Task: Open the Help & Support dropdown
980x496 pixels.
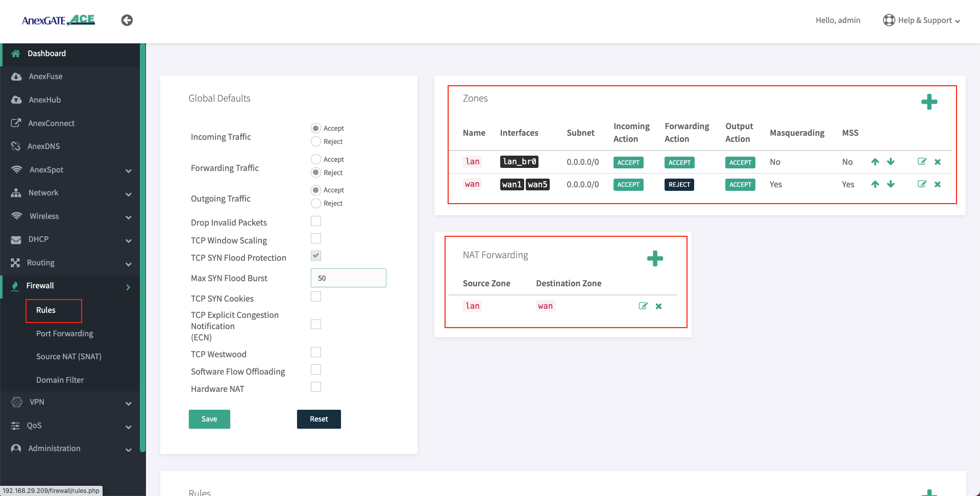Action: (922, 20)
